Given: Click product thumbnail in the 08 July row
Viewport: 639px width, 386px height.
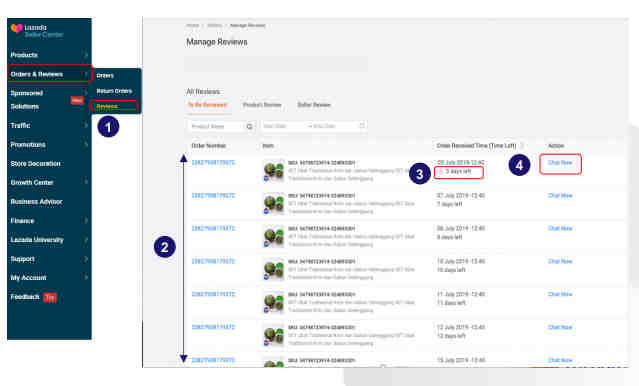Looking at the screenshot, I should click(273, 237).
